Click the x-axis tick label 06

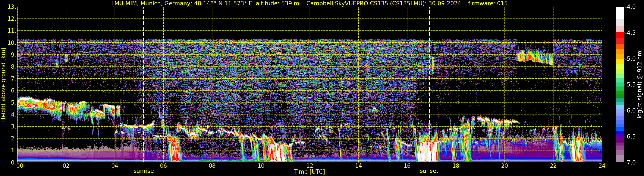[x=163, y=166]
